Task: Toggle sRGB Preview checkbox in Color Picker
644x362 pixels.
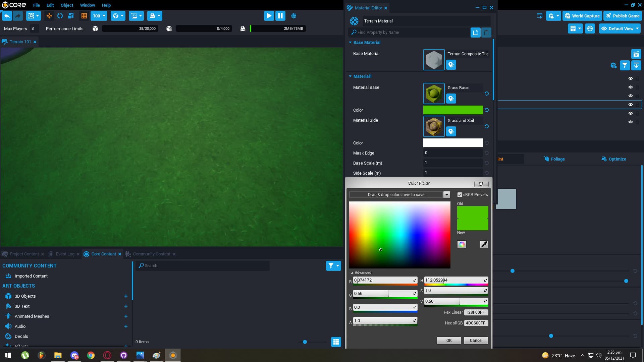Action: (460, 194)
